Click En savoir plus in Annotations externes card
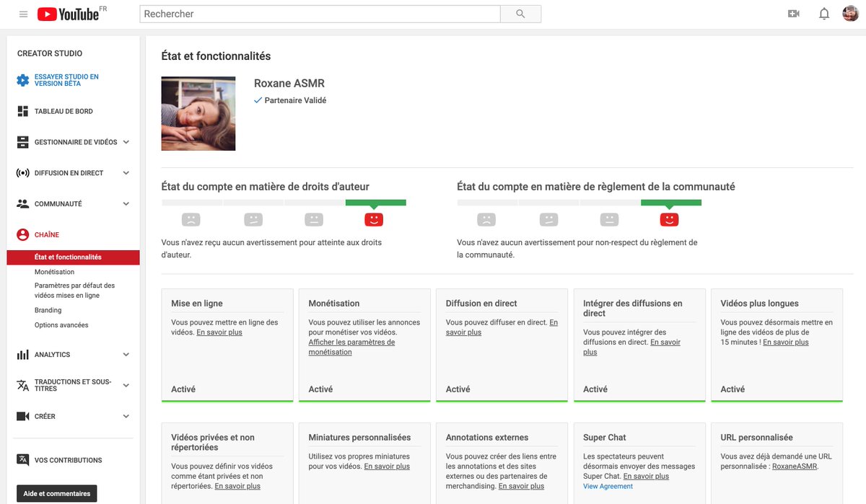 coord(521,487)
